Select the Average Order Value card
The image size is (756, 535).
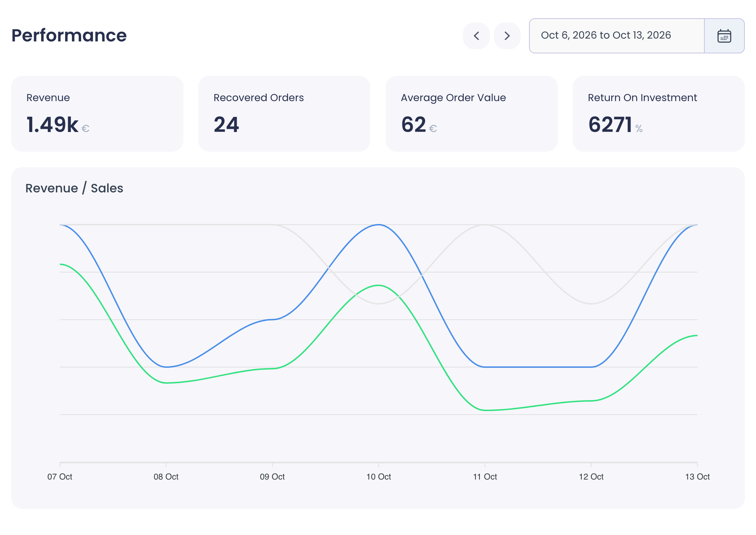tap(471, 114)
